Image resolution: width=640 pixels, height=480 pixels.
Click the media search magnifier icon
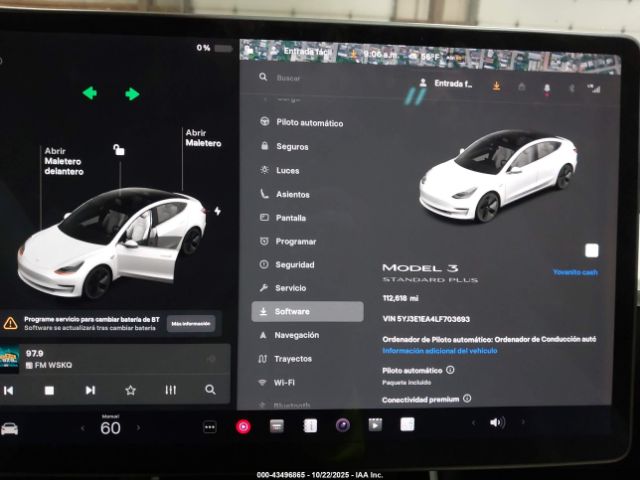point(210,389)
